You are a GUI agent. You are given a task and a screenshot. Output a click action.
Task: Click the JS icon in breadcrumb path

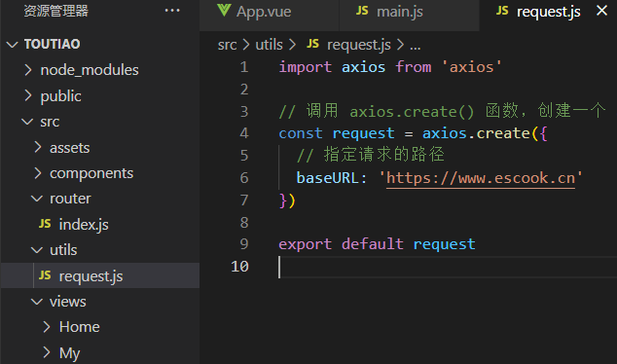312,44
